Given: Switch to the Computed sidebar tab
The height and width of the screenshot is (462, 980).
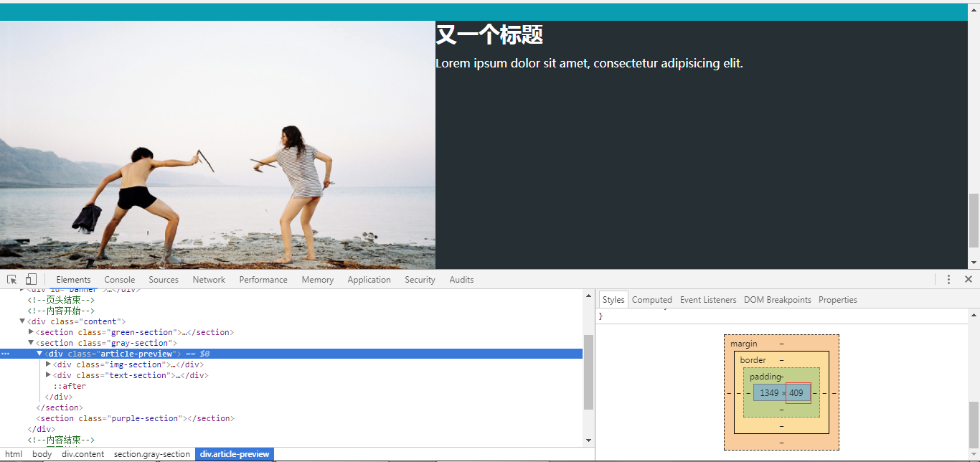Looking at the screenshot, I should tap(652, 300).
